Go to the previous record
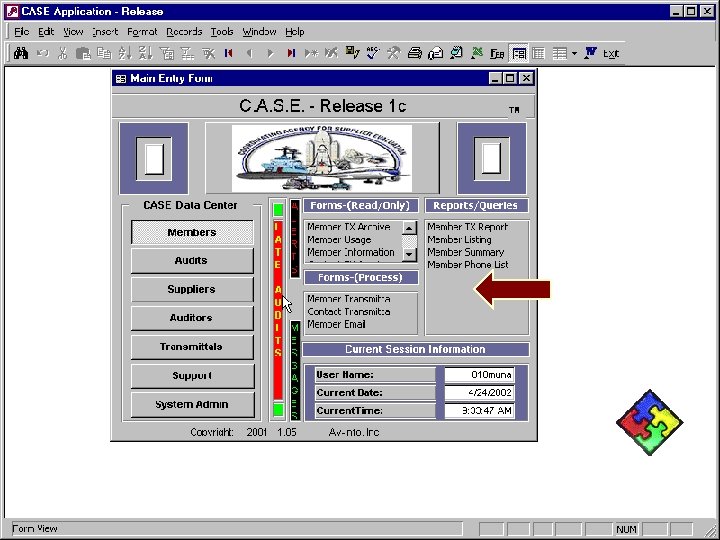Image resolution: width=720 pixels, height=540 pixels. (249, 53)
